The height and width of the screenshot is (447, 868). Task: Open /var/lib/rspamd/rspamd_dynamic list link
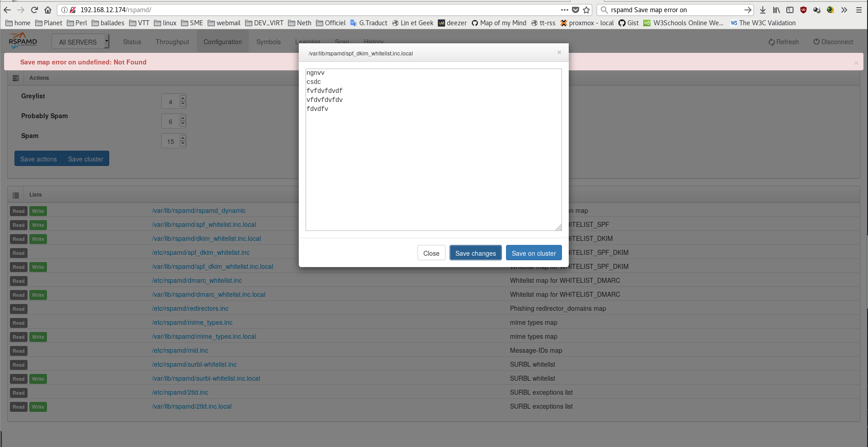199,211
